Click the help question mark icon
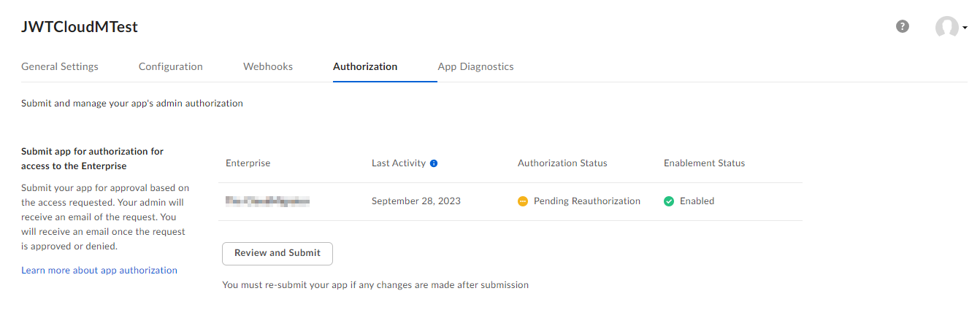Viewport: 980px width, 326px height. coord(903,27)
